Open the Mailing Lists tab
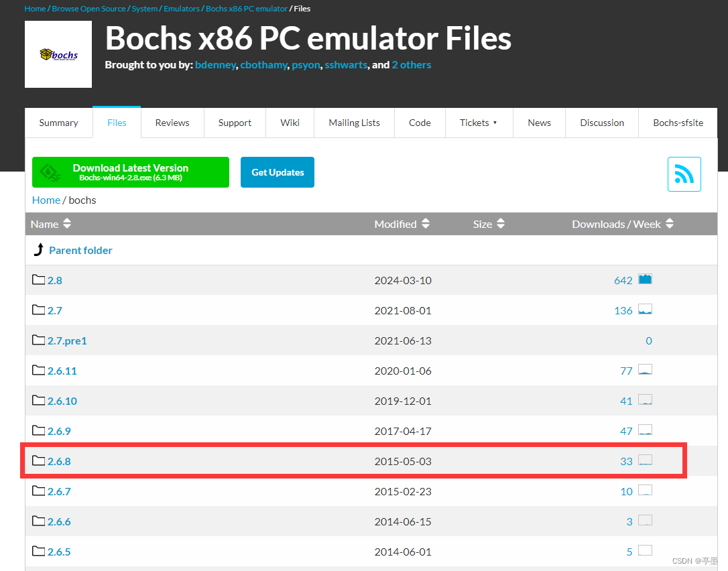This screenshot has width=728, height=571. 354,123
